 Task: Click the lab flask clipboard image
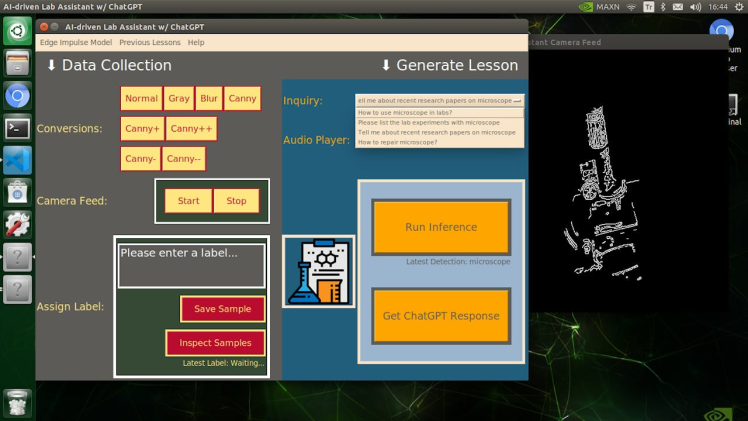tap(319, 271)
